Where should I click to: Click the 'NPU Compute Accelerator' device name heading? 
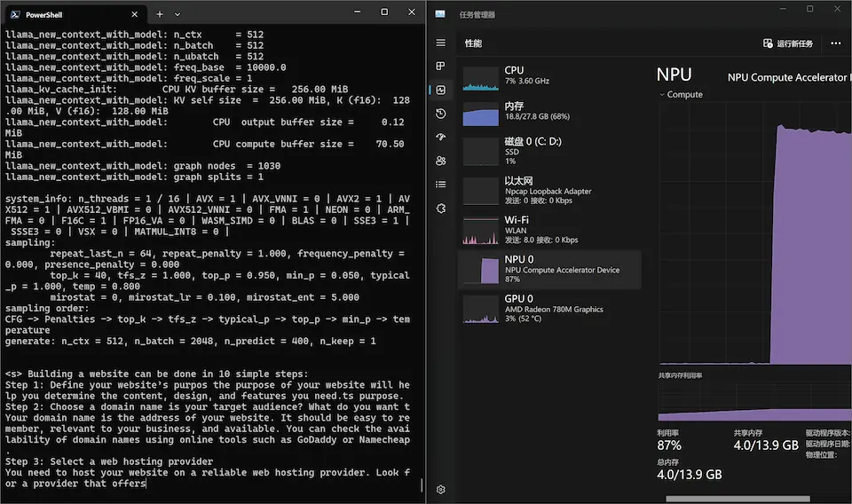click(789, 78)
